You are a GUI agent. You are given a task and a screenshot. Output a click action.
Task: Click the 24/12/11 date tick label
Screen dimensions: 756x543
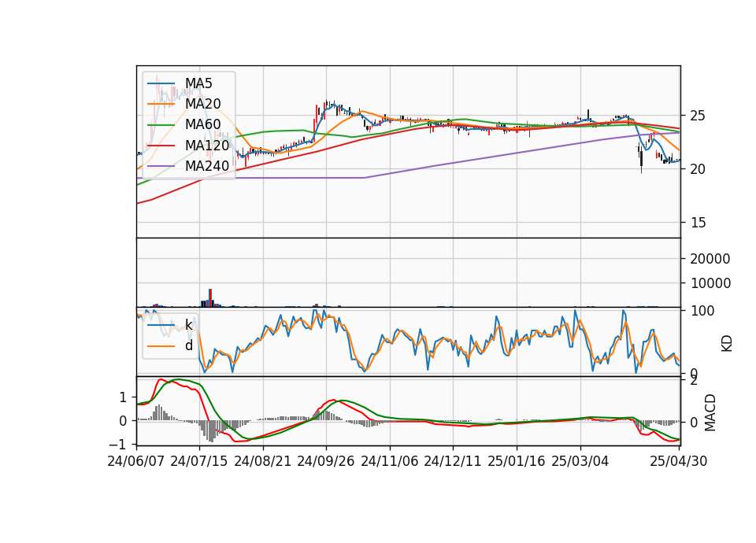click(x=453, y=461)
